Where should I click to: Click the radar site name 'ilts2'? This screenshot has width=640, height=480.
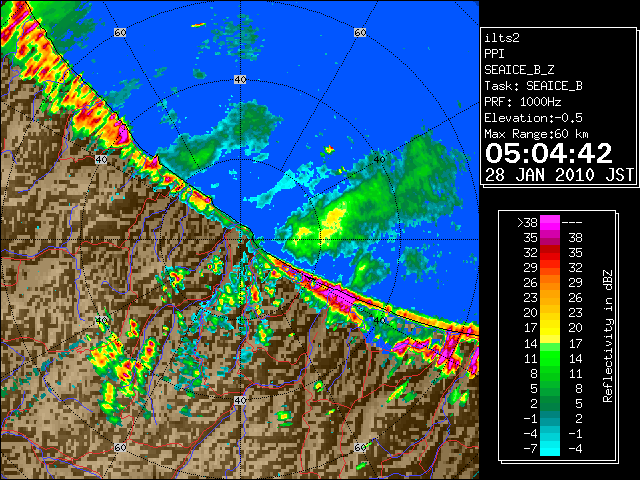tap(502, 38)
